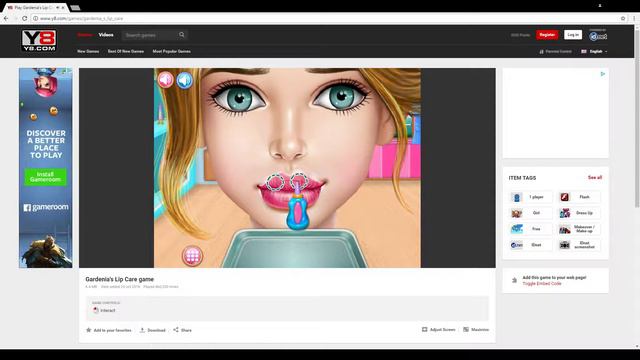Screen dimensions: 640x360
Task: Click the Maximize game button
Action: click(x=476, y=329)
